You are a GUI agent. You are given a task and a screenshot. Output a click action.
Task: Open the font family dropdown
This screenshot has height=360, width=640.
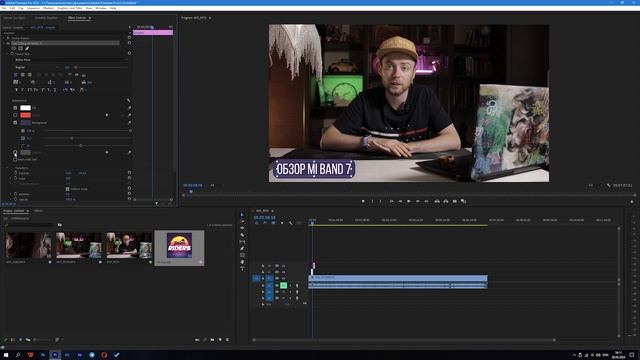click(71, 60)
